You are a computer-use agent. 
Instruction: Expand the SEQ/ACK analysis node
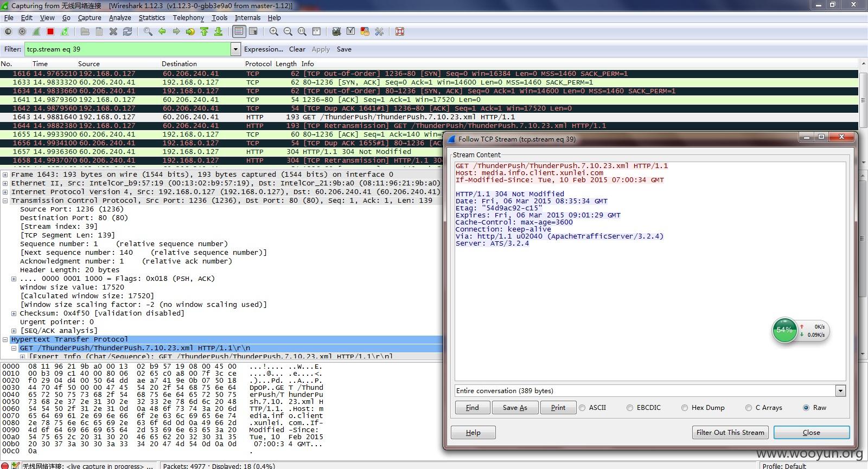pyautogui.click(x=14, y=331)
